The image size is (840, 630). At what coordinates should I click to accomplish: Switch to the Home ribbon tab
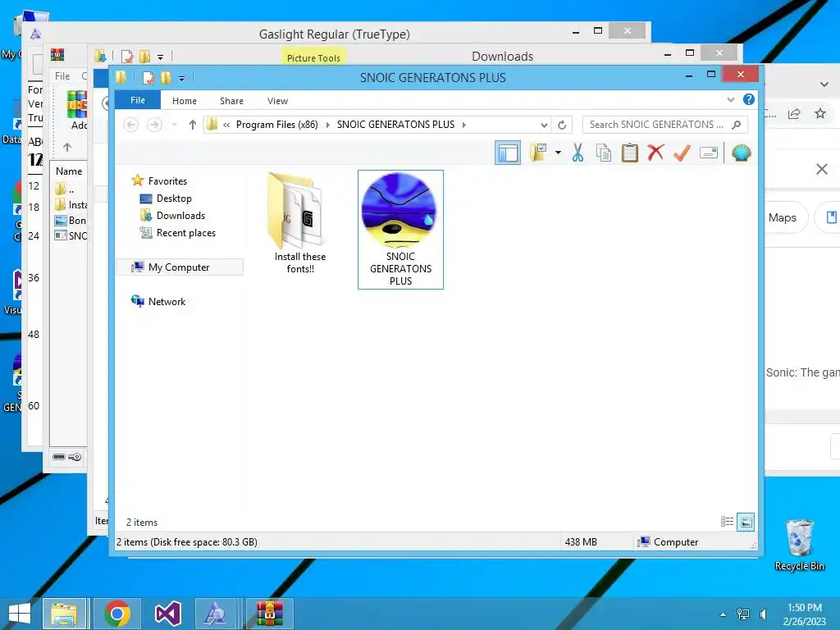point(185,101)
